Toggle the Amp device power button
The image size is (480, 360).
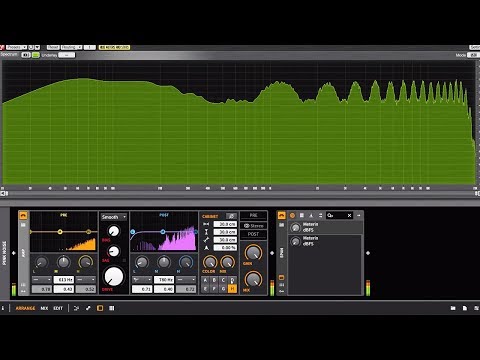23,216
